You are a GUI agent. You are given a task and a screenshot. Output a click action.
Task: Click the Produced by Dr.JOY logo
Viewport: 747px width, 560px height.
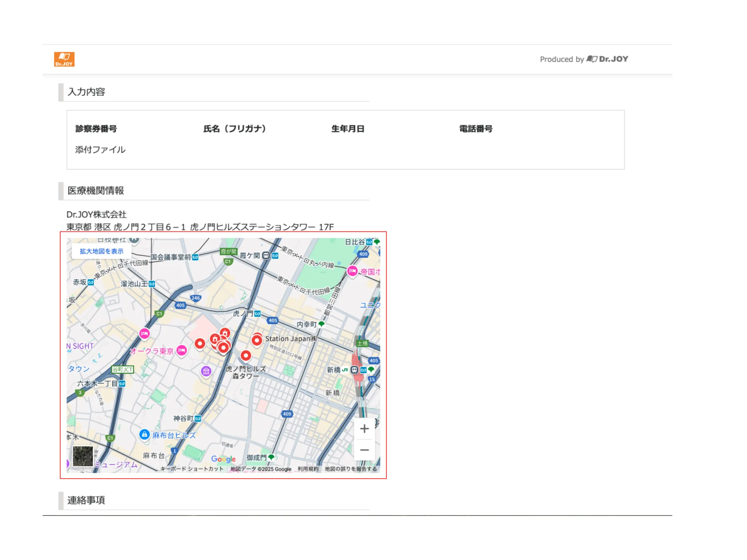tap(607, 59)
